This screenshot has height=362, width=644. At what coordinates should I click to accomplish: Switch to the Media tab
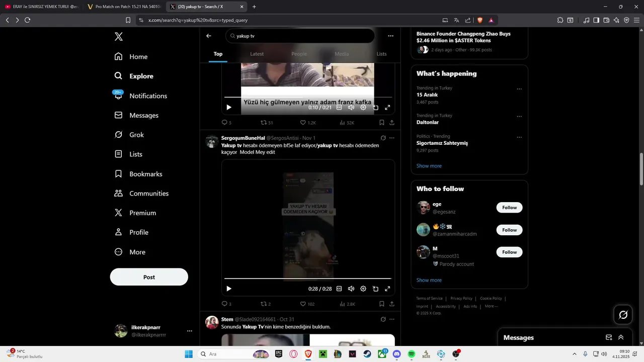point(342,54)
